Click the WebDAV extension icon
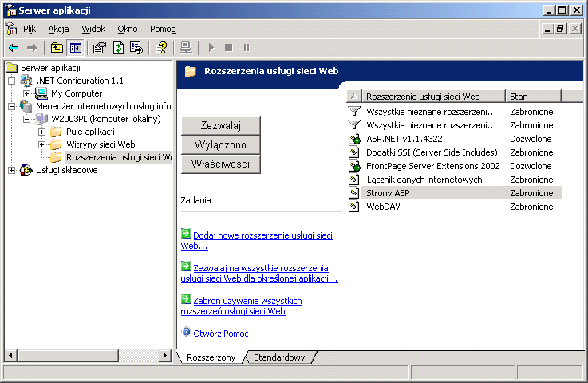Screen dimensions: 588x383 click(x=353, y=207)
